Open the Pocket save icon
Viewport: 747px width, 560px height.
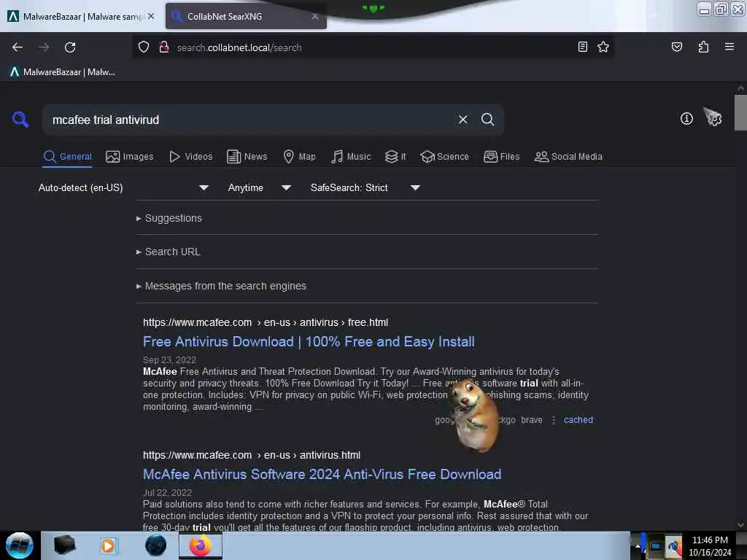[x=676, y=47]
